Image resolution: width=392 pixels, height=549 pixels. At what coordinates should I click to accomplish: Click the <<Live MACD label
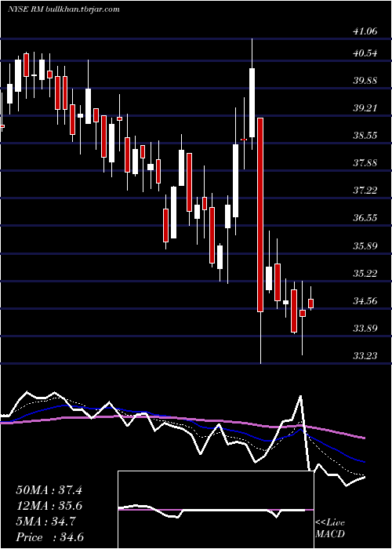pyautogui.click(x=330, y=529)
